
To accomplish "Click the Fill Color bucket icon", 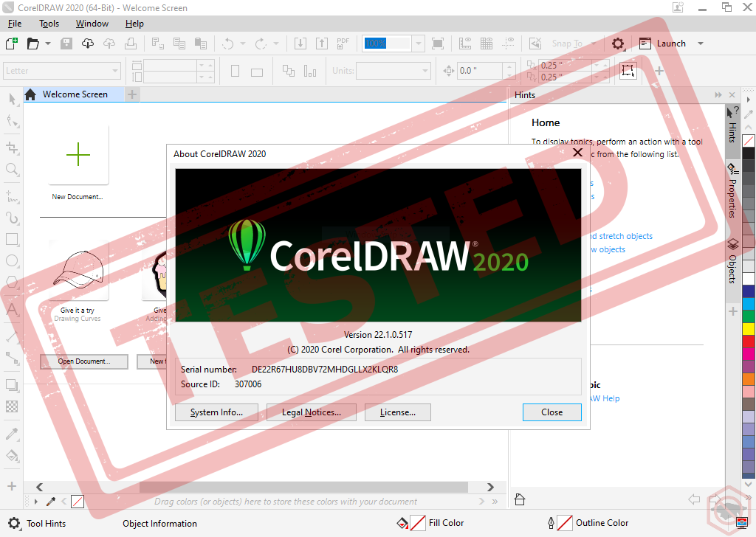I will (x=402, y=523).
